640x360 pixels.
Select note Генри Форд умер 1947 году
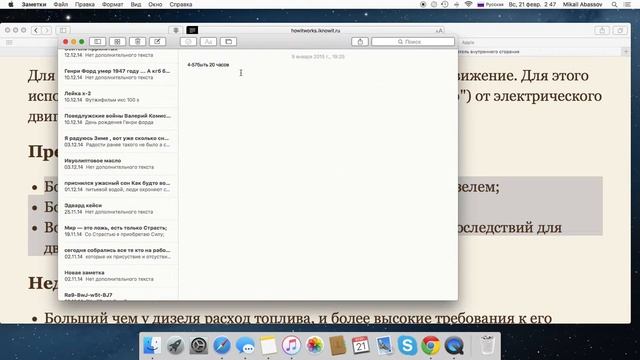(x=118, y=74)
